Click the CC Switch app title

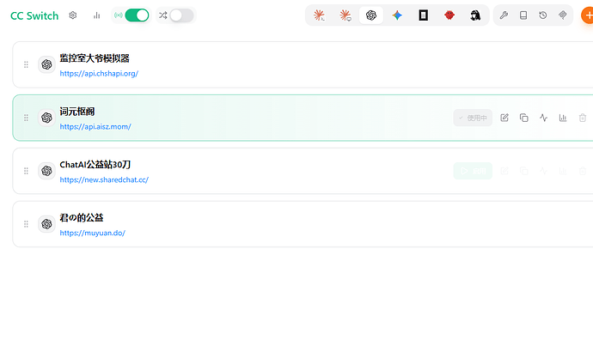(34, 15)
